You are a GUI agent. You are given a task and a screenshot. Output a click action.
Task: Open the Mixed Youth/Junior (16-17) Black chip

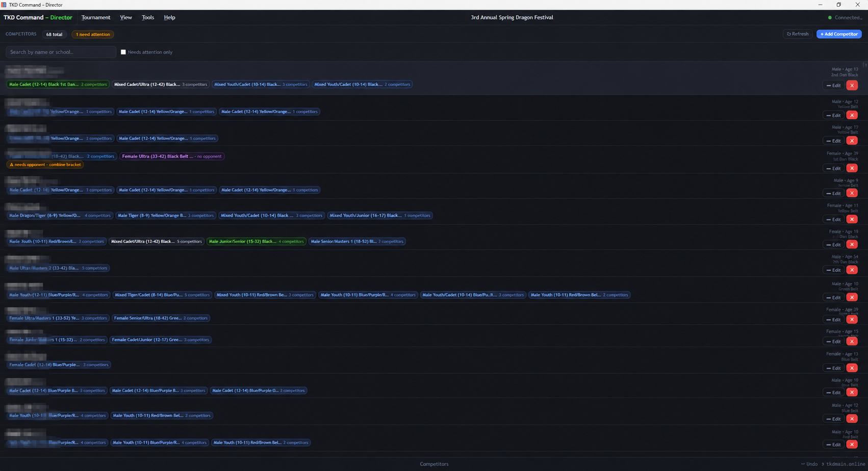[x=380, y=216]
